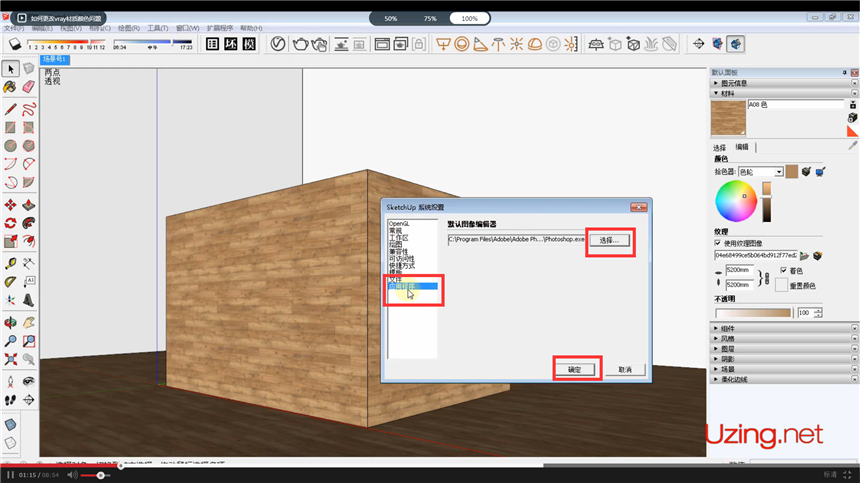Click the 选择... browse button
The image size is (860, 483).
point(609,240)
